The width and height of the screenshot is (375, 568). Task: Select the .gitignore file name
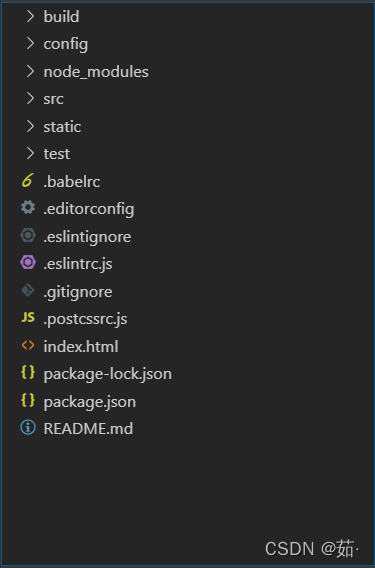[78, 292]
